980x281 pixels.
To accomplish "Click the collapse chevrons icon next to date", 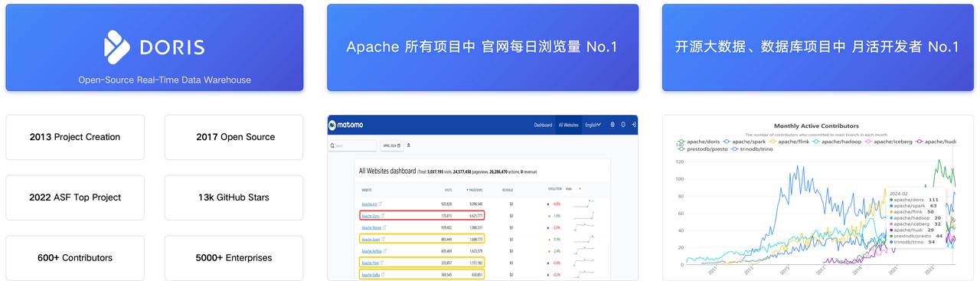I will coord(408,145).
